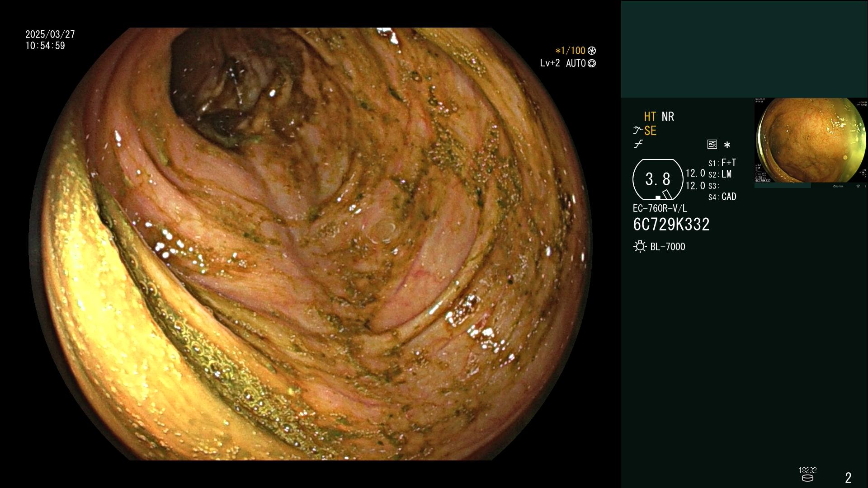This screenshot has width=868, height=488.
Task: Click the 12.0 value beside S3
Action: click(695, 186)
